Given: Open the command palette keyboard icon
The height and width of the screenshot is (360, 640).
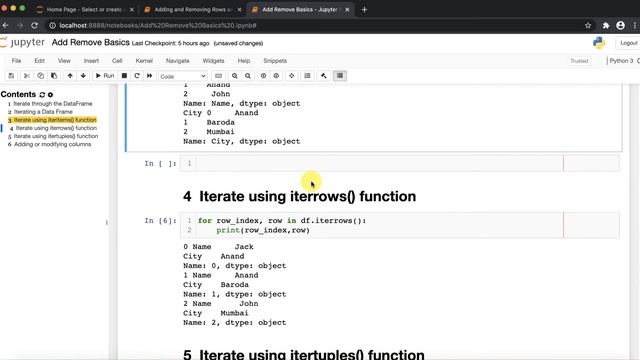Looking at the screenshot, I should (x=219, y=76).
